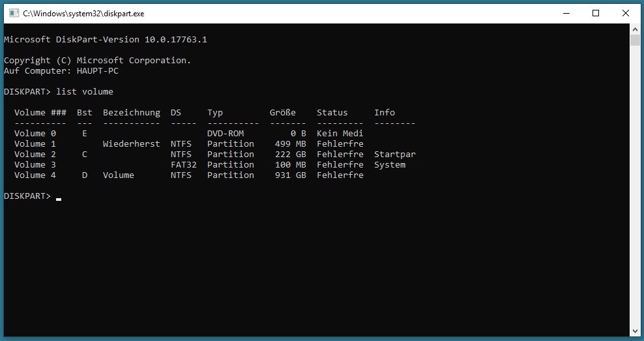
Task: Click the '499 MB' size value
Action: 290,144
